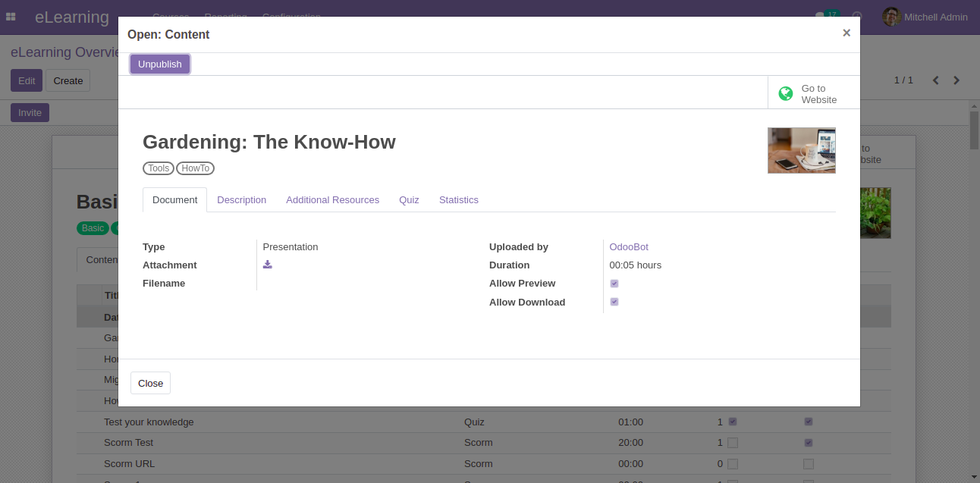Viewport: 980px width, 483px height.
Task: Click the previous record arrow
Action: tap(935, 80)
